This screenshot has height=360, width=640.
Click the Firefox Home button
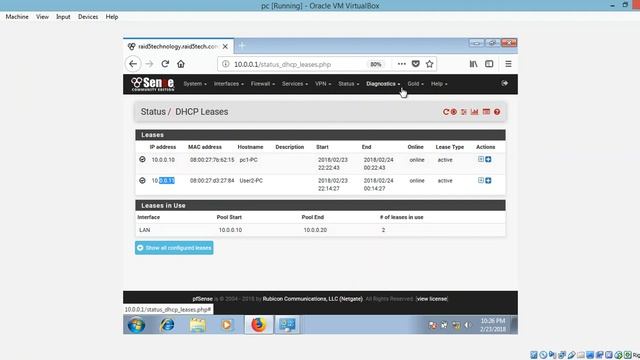(181, 64)
